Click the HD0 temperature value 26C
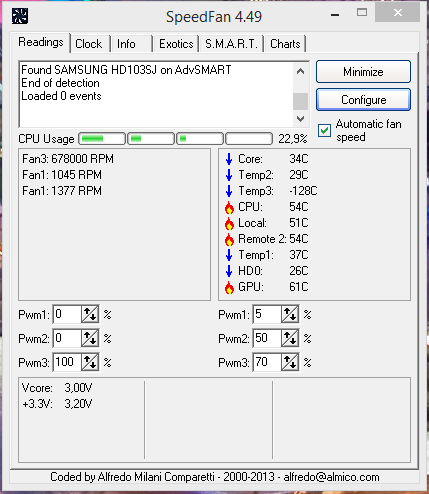 [x=299, y=271]
